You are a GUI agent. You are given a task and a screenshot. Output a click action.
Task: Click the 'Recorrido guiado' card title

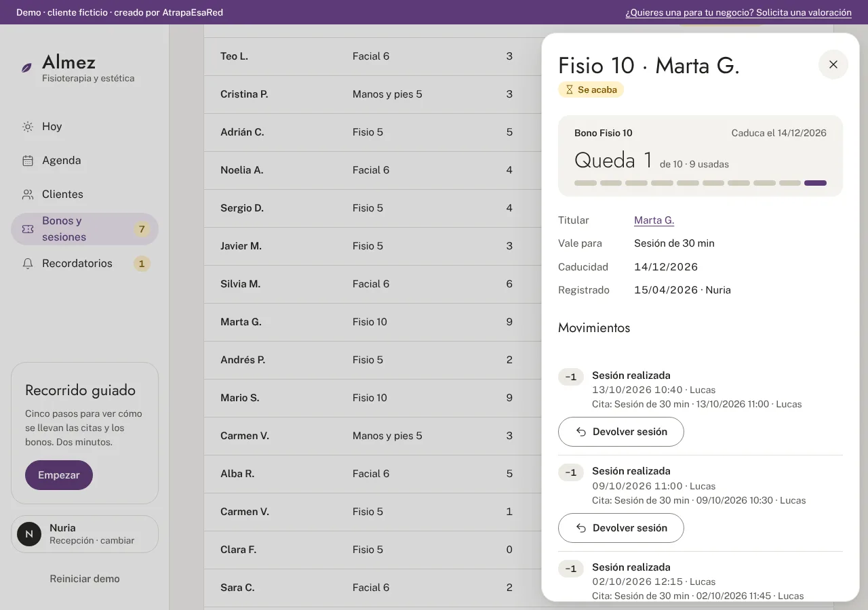point(80,390)
